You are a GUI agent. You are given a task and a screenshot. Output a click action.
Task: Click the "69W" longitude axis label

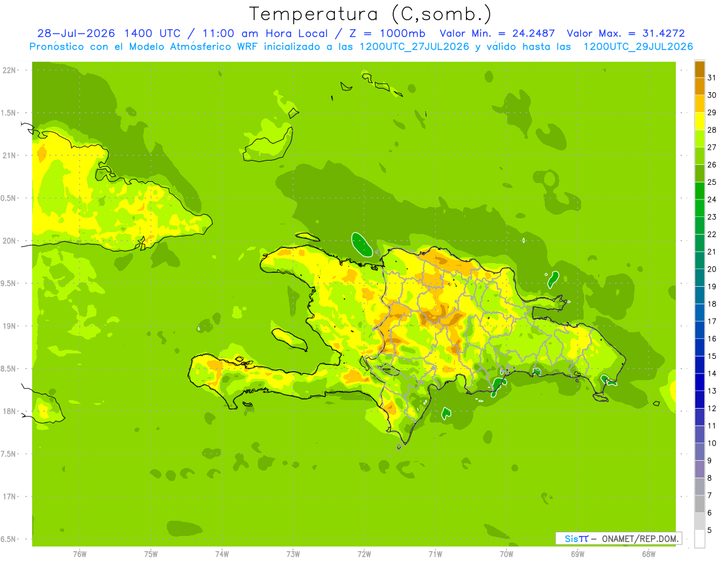577,554
